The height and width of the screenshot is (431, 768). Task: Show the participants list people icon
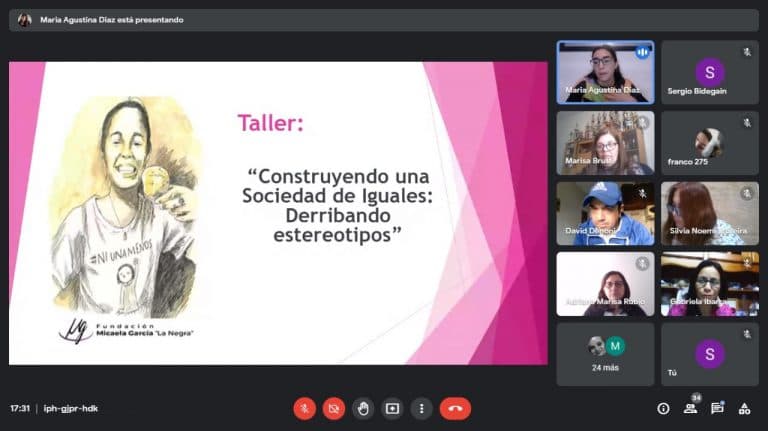tap(691, 408)
